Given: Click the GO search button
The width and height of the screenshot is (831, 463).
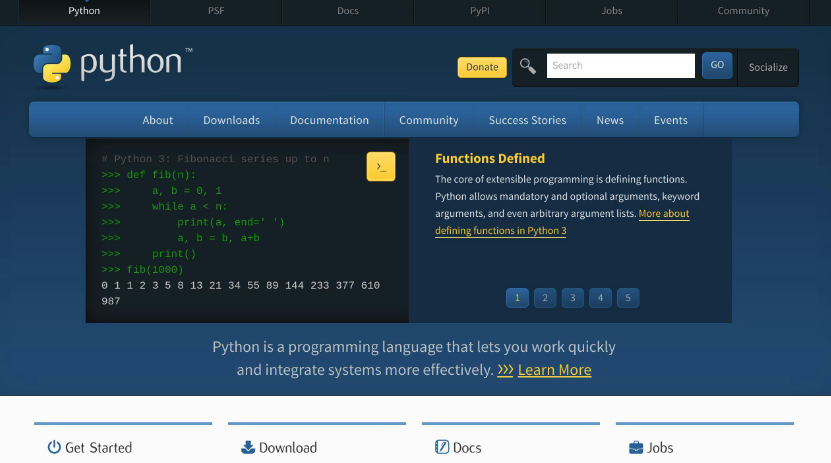Looking at the screenshot, I should point(717,65).
